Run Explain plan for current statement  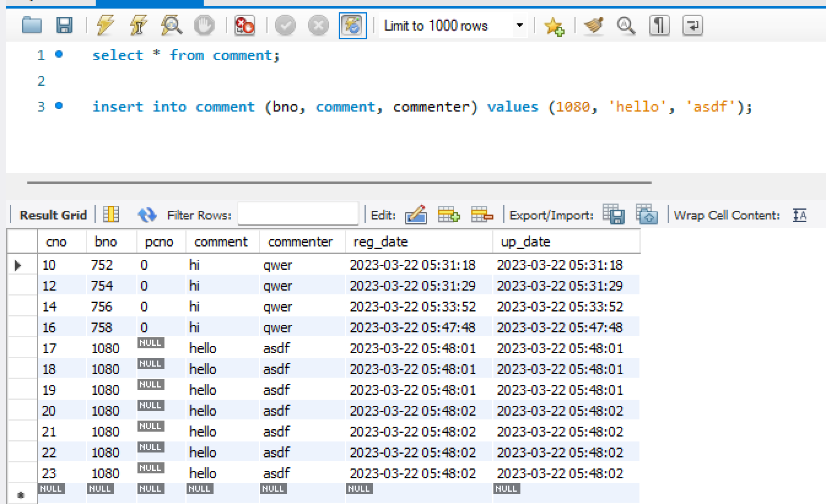[171, 25]
